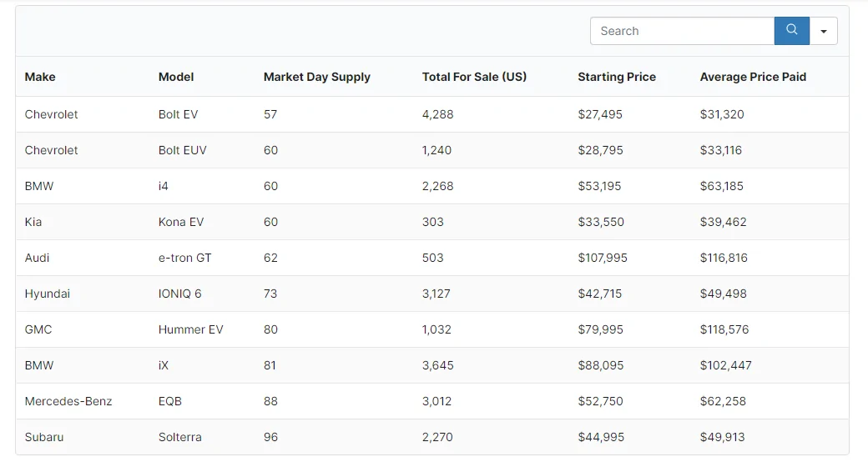The width and height of the screenshot is (868, 462).
Task: Click the $53,195 starting price
Action: pos(599,187)
